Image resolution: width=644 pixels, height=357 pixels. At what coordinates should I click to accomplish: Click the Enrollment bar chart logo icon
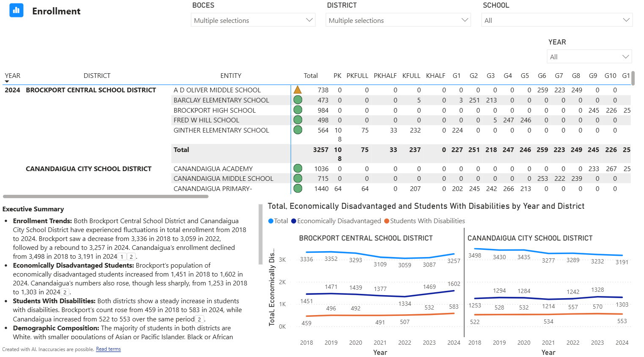[17, 10]
